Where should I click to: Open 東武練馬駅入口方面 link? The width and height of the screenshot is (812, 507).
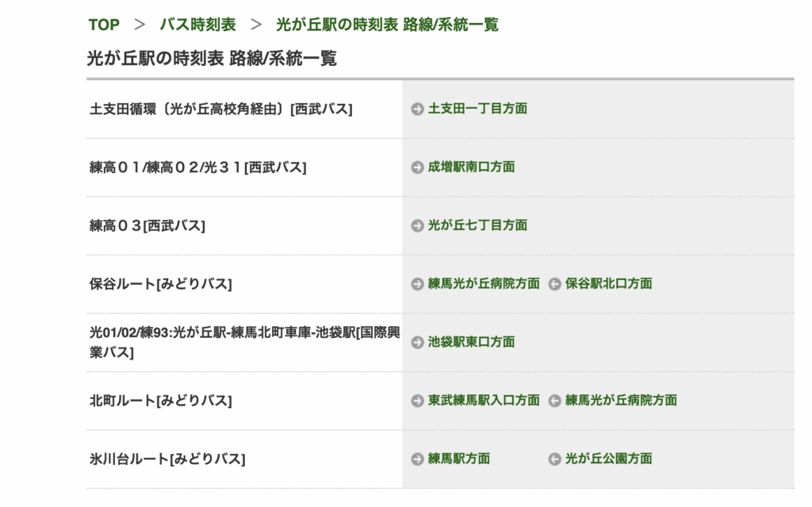click(x=484, y=401)
